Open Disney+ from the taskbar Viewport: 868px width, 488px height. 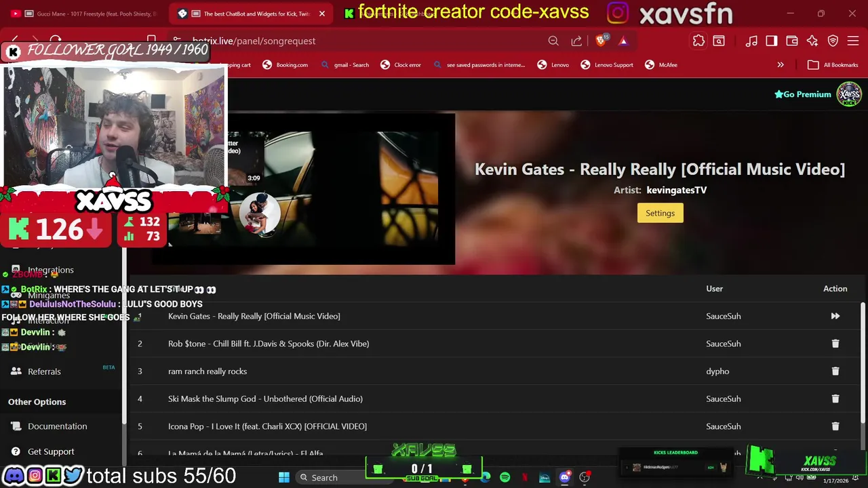click(545, 477)
